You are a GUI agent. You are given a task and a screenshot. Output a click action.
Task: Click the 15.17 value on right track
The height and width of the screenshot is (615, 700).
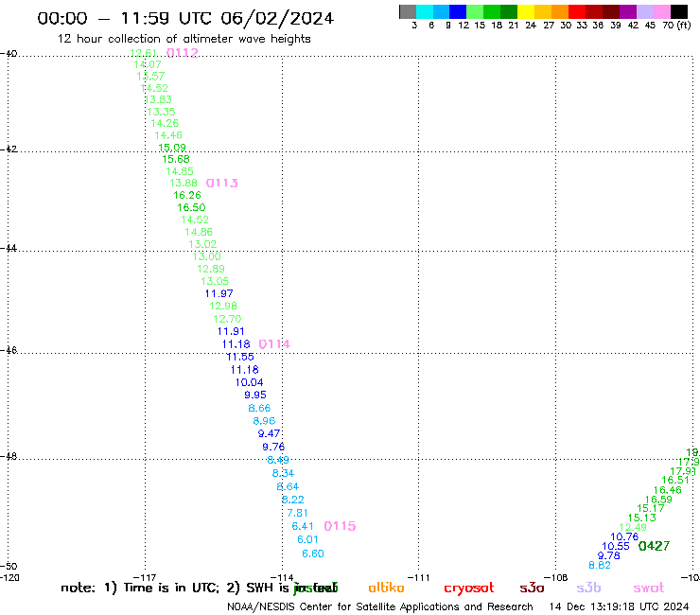651,508
